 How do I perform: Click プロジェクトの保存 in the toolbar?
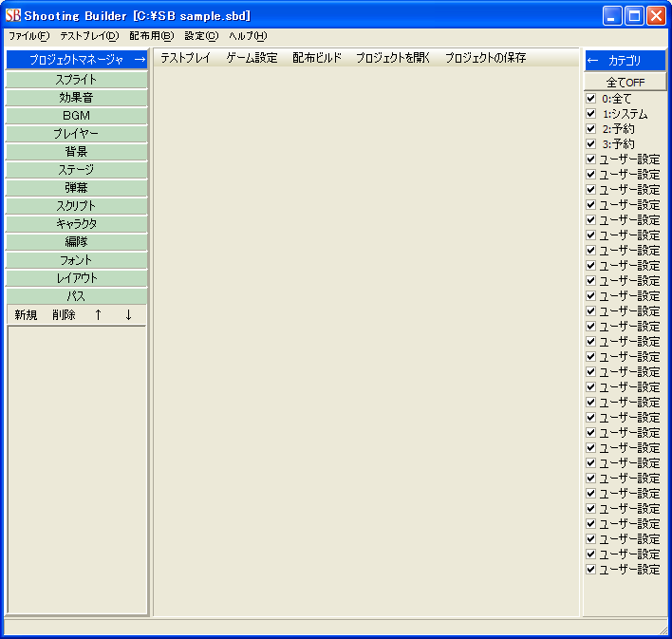pyautogui.click(x=486, y=58)
